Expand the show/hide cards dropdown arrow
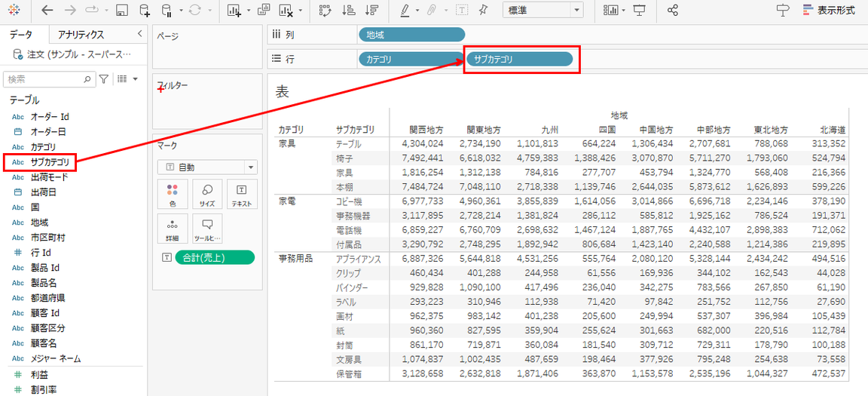 coord(624,11)
